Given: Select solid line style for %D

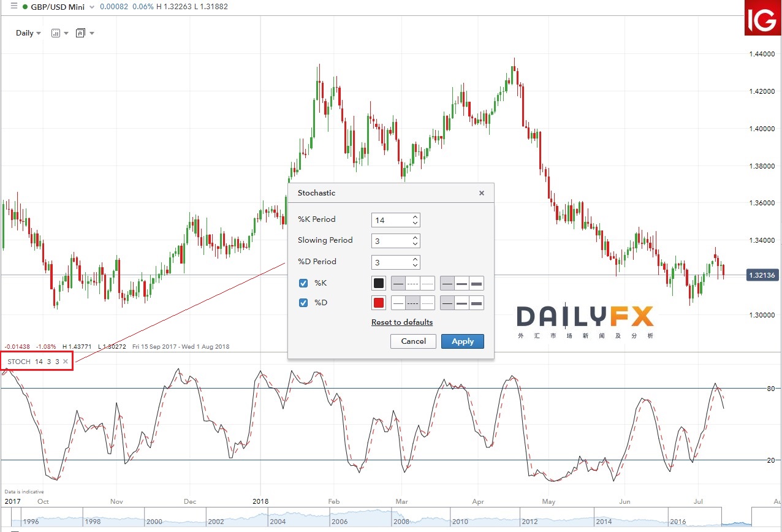Looking at the screenshot, I should click(x=398, y=303).
